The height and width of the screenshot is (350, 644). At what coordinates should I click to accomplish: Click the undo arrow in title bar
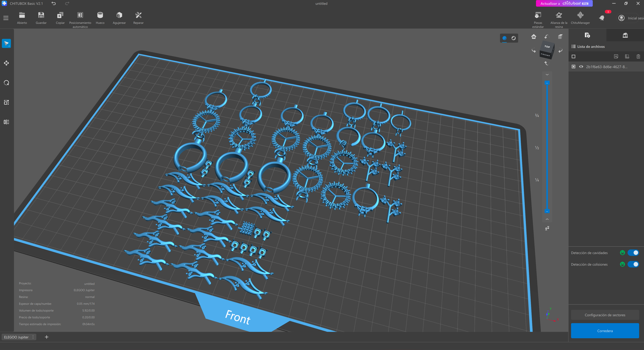tap(53, 4)
